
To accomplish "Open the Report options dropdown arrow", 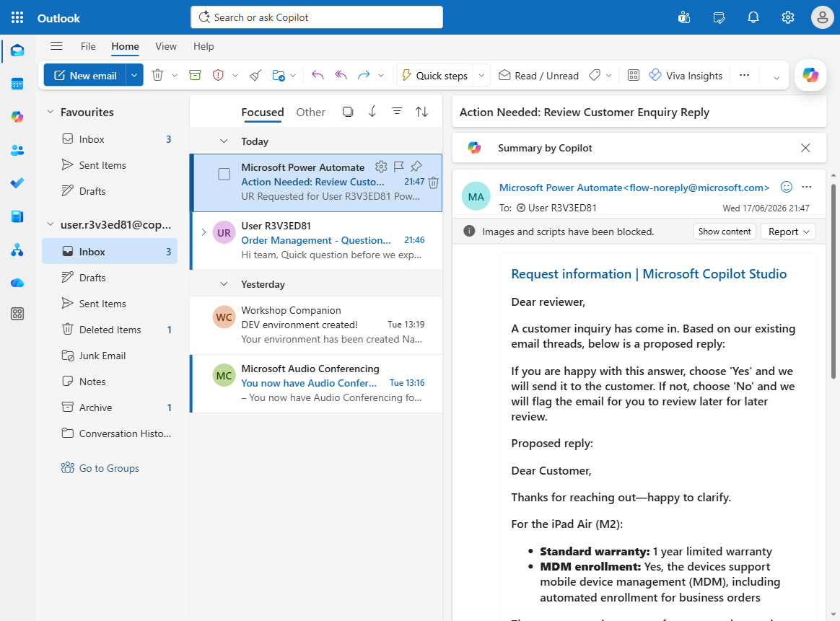I will tap(235, 76).
